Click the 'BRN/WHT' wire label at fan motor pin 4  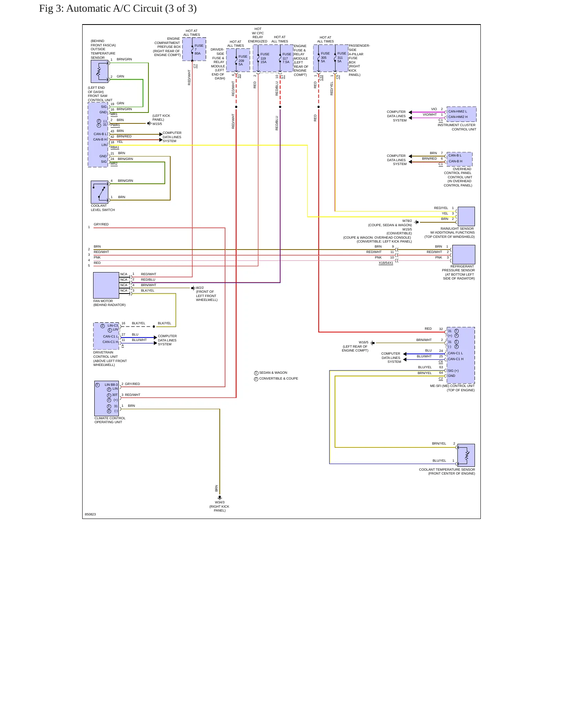coord(148,285)
